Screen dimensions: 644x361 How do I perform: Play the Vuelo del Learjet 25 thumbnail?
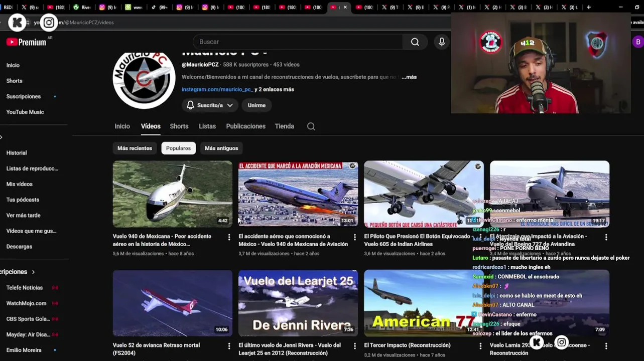298,303
